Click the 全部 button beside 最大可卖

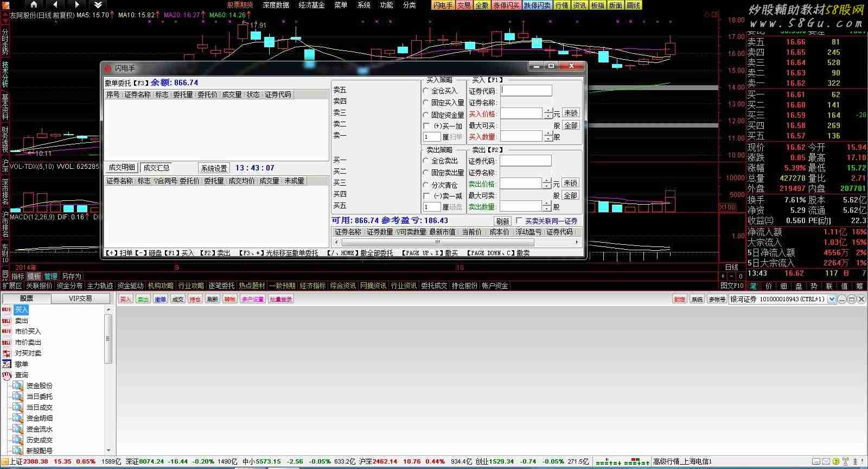click(571, 195)
